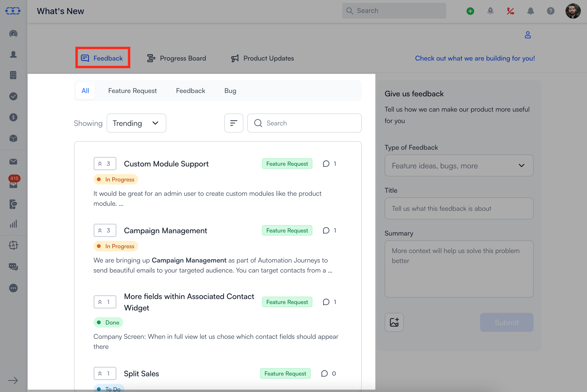Click the blue user icon below header
Viewport: 587px width, 392px height.
[528, 35]
